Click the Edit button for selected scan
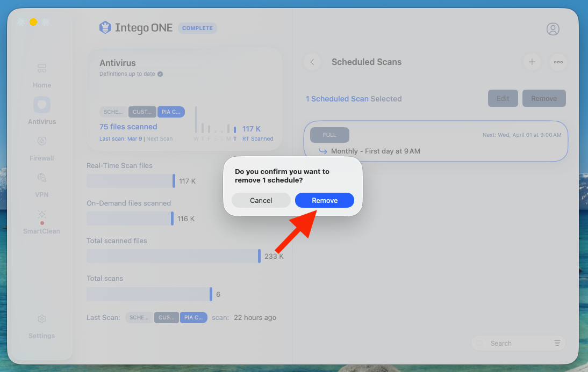Viewport: 588px width, 372px height. coord(503,99)
